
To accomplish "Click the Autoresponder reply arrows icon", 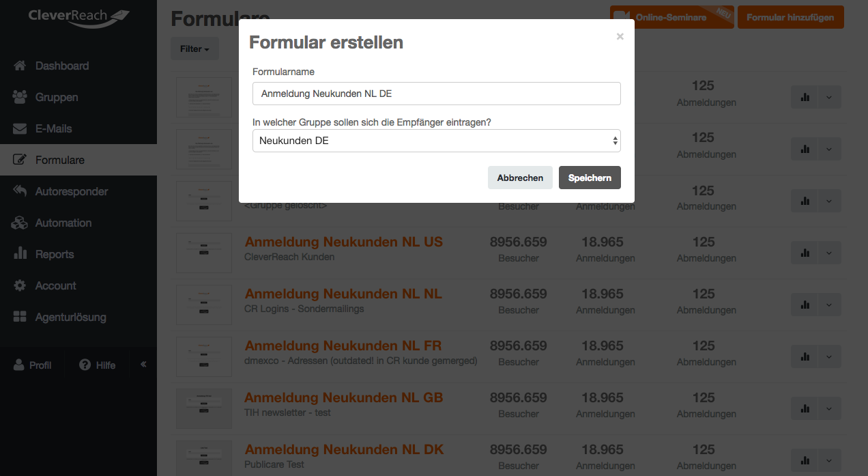I will click(x=20, y=191).
